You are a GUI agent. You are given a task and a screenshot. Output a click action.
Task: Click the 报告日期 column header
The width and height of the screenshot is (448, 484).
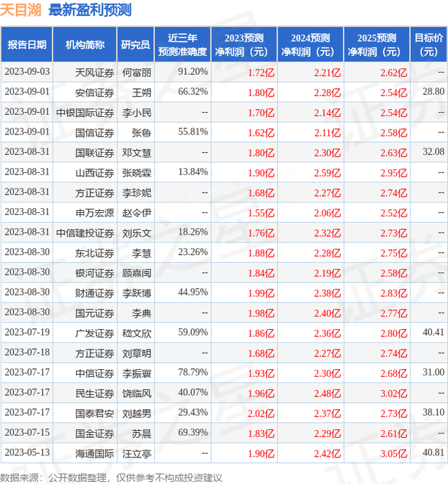coord(27,45)
